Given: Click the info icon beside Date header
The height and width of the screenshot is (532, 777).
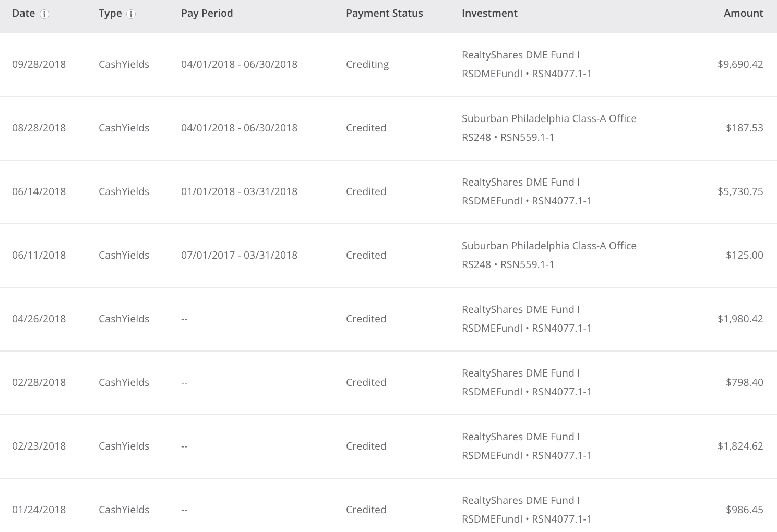Looking at the screenshot, I should (x=45, y=14).
